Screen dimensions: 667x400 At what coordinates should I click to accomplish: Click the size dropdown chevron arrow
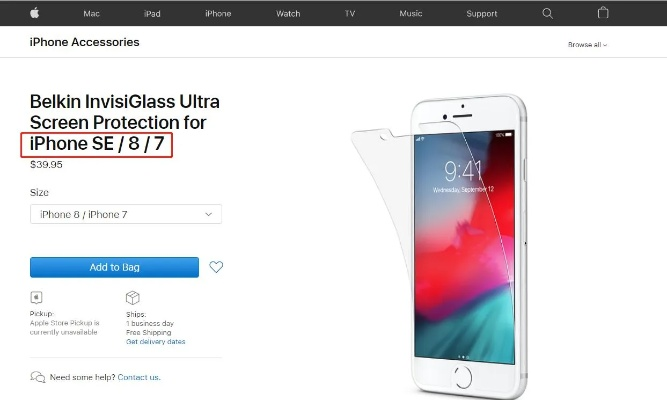tap(208, 214)
